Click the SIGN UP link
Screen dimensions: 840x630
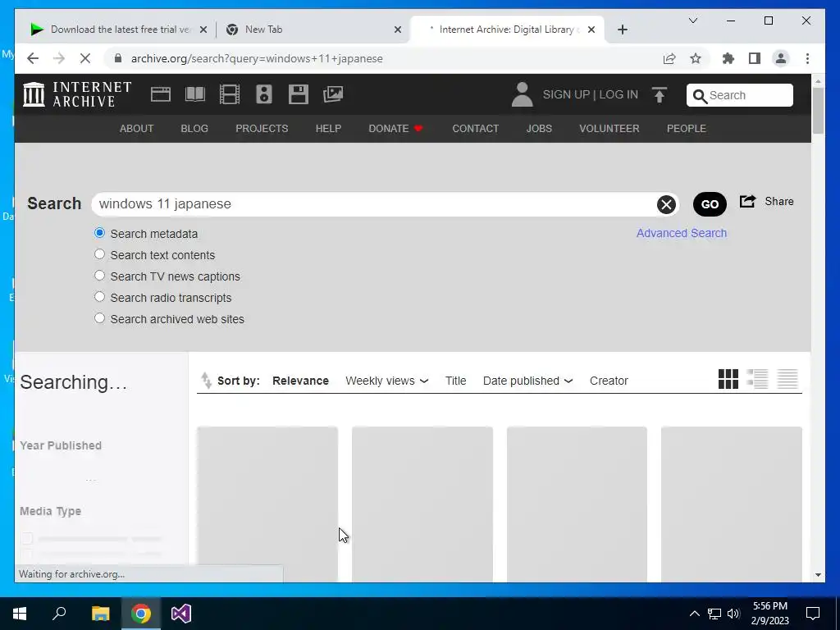click(x=566, y=94)
